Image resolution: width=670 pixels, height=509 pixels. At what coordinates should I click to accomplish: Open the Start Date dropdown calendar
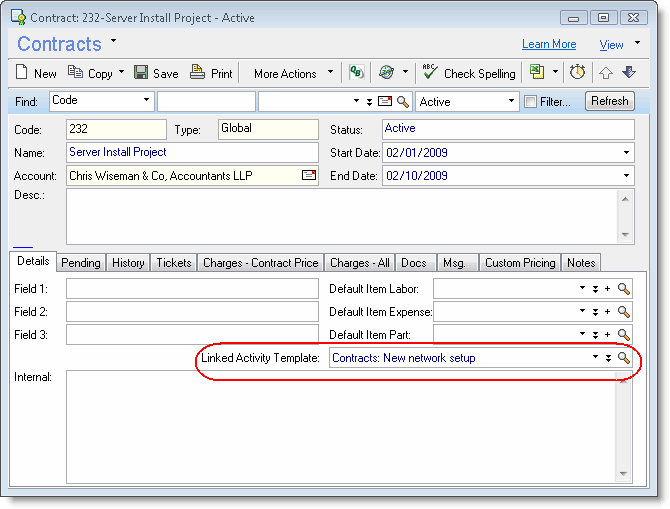(626, 153)
